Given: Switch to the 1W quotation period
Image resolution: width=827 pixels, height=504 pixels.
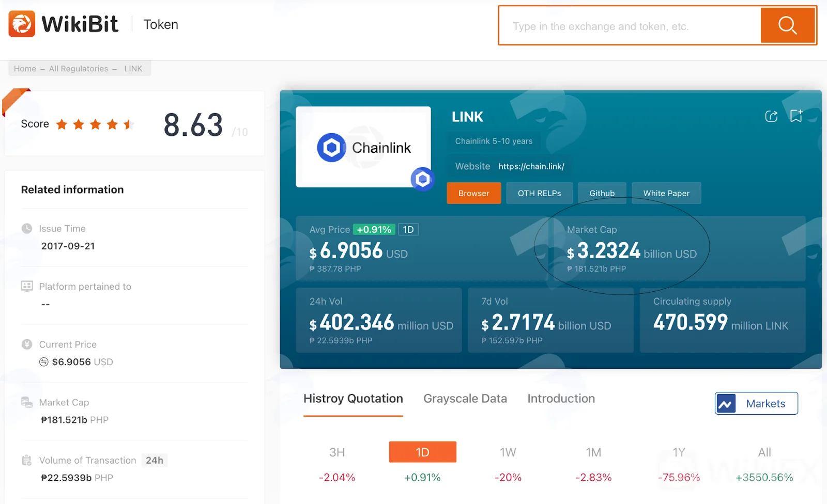Looking at the screenshot, I should tap(508, 452).
